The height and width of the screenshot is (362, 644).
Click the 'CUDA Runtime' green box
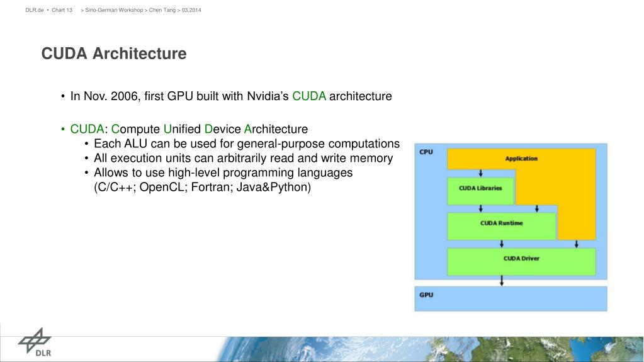pos(502,225)
